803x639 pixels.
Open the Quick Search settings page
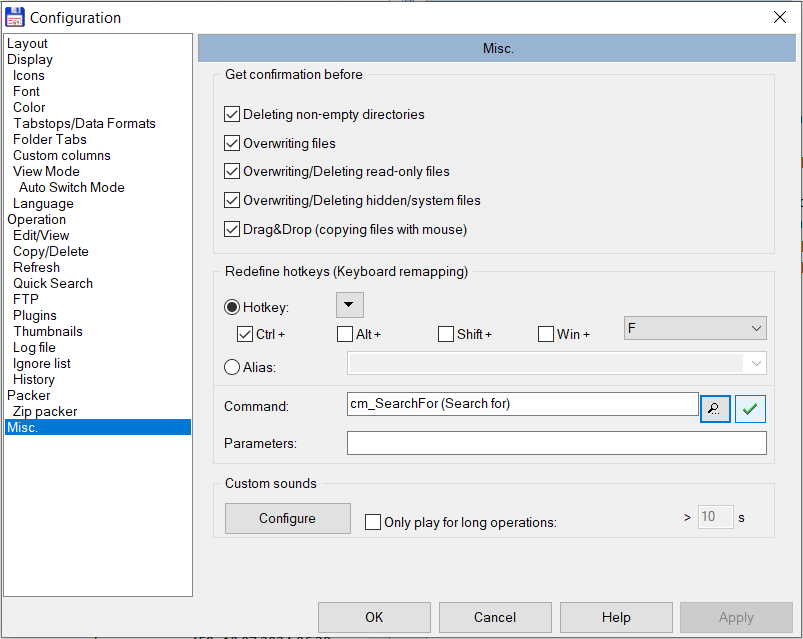click(x=53, y=283)
